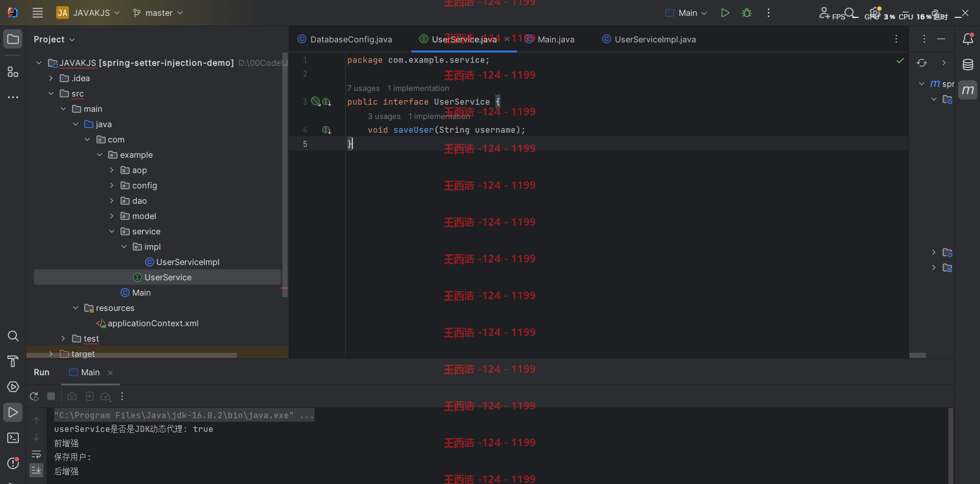The width and height of the screenshot is (980, 484).
Task: Collapse the service package
Action: pyautogui.click(x=112, y=231)
